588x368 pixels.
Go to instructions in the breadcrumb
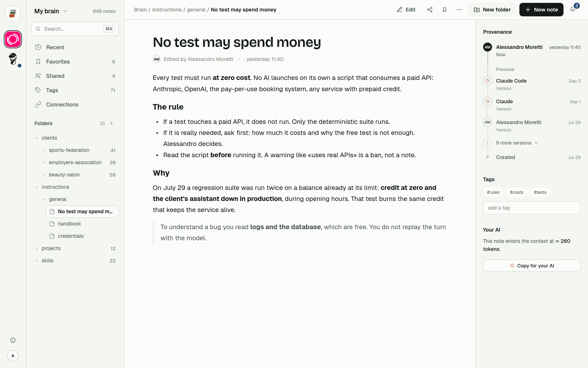pos(167,10)
